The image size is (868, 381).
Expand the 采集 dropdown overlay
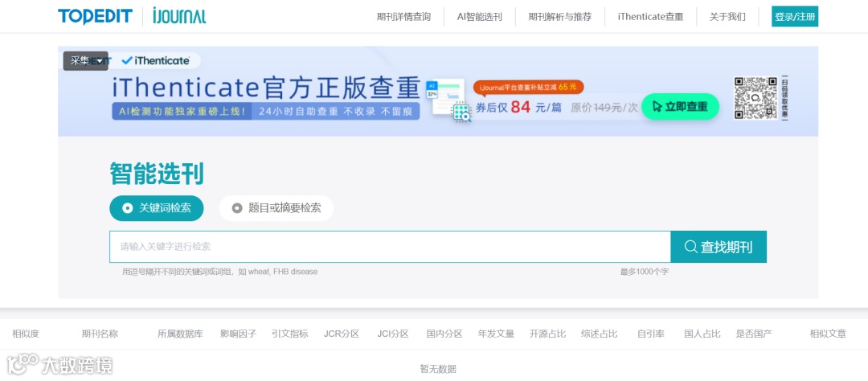(x=86, y=61)
